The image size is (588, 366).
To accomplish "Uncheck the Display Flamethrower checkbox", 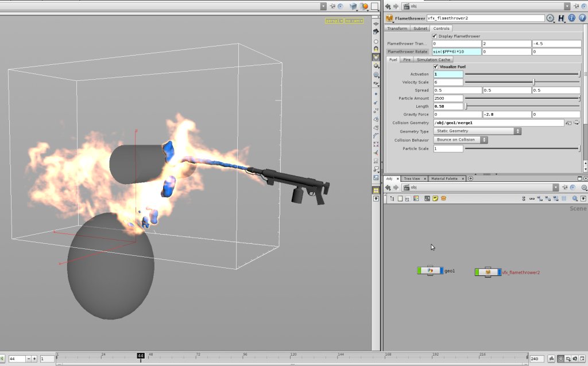I will click(x=434, y=36).
